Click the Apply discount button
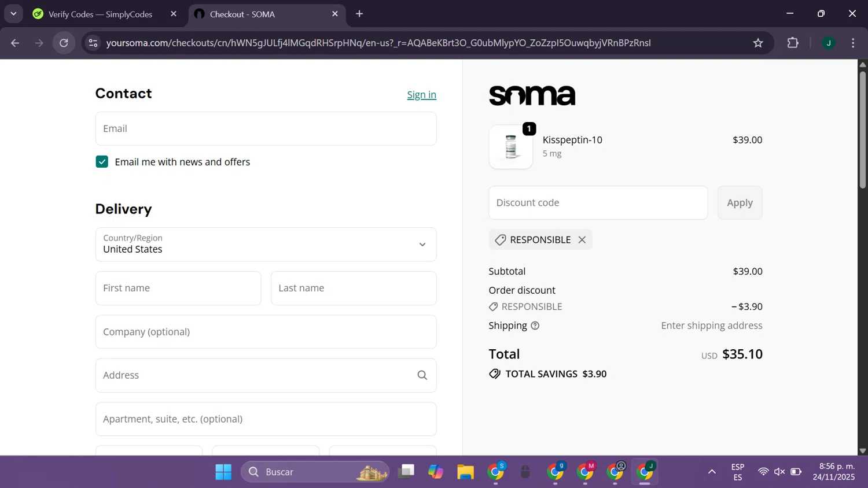 740,203
